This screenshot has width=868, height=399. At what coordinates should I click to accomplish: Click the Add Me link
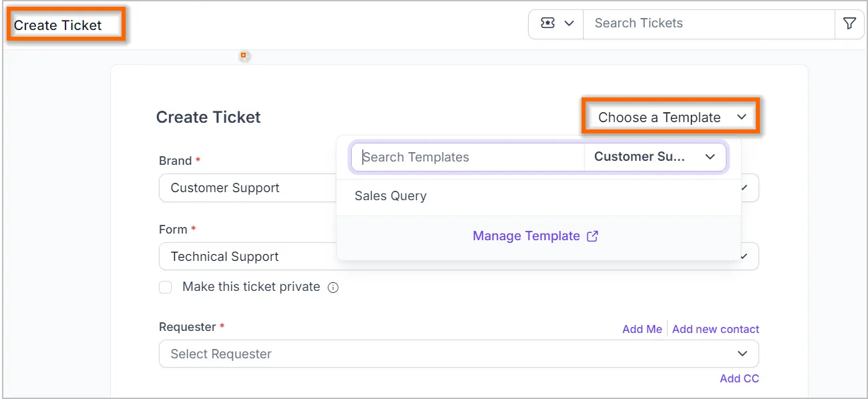pyautogui.click(x=642, y=329)
